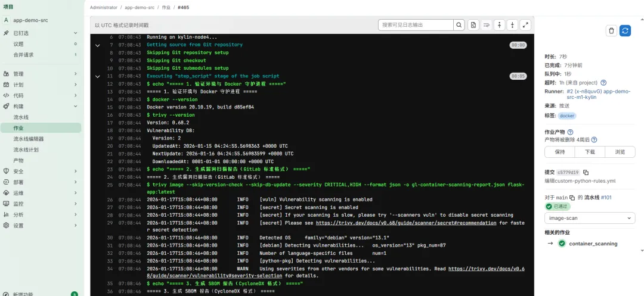The height and width of the screenshot is (296, 644).
Task: Retry the job with refresh icon
Action: click(625, 30)
